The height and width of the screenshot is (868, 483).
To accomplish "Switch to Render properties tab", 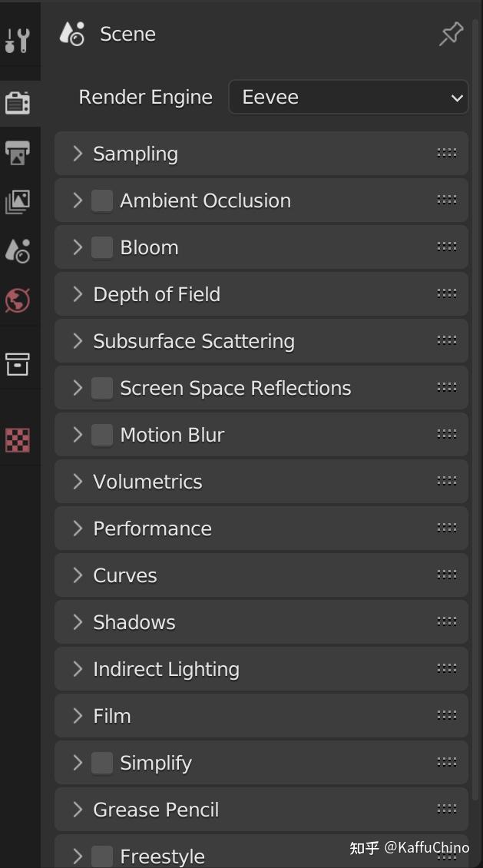I will click(18, 102).
